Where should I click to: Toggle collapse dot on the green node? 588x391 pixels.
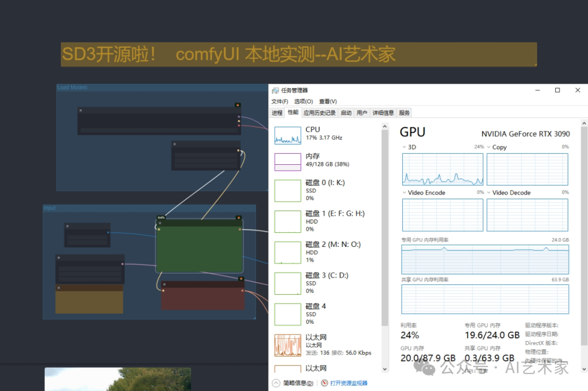point(159,222)
